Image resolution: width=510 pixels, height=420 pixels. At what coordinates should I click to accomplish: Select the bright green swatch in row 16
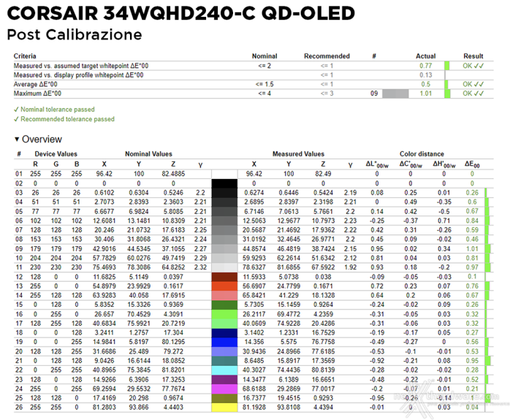224,314
